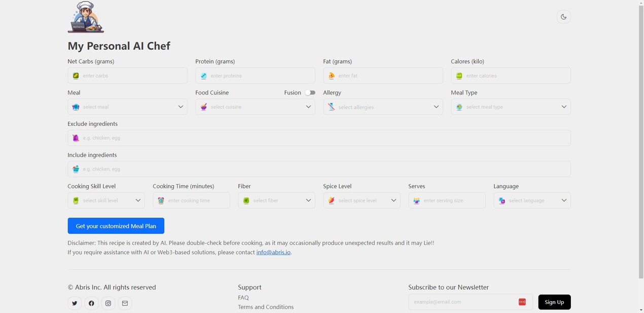Open Terms and Conditions link
This screenshot has height=313, width=644.
click(x=266, y=307)
